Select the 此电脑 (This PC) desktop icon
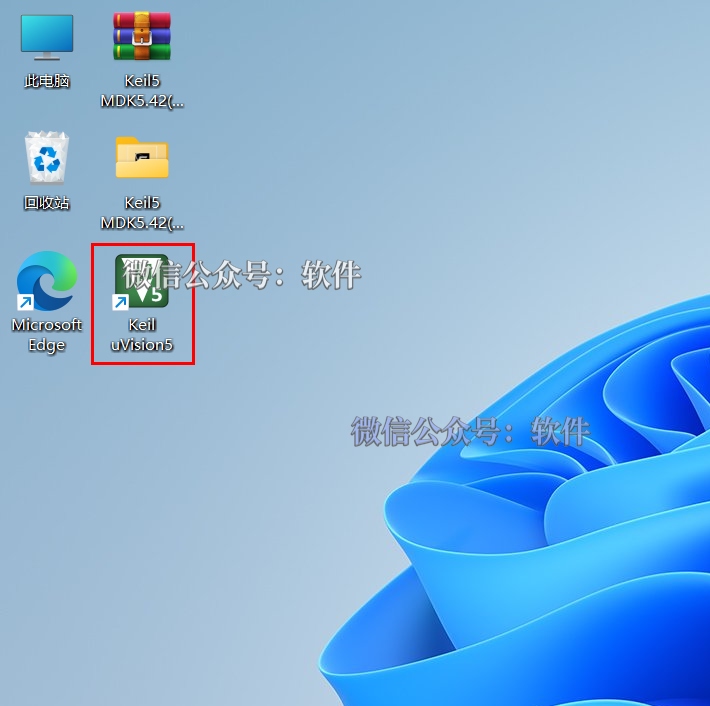The image size is (710, 706). pyautogui.click(x=47, y=37)
